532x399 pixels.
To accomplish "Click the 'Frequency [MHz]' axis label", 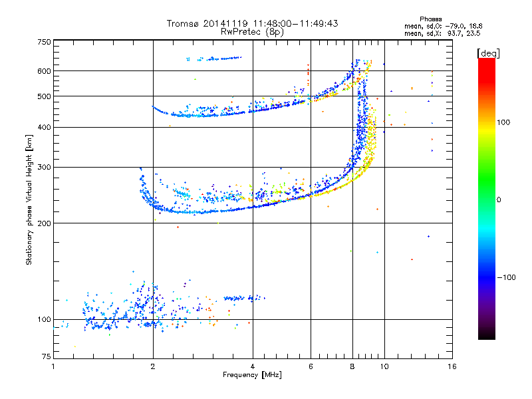I will pos(252,375).
